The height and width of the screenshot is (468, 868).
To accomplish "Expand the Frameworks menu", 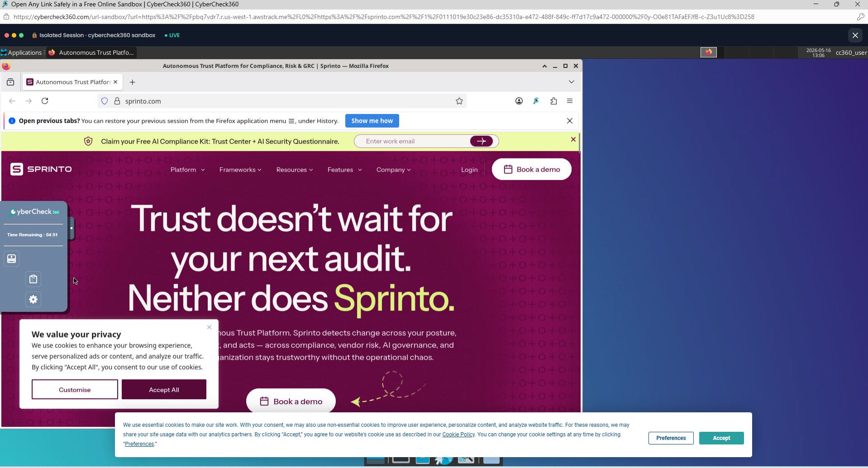I will pos(240,170).
